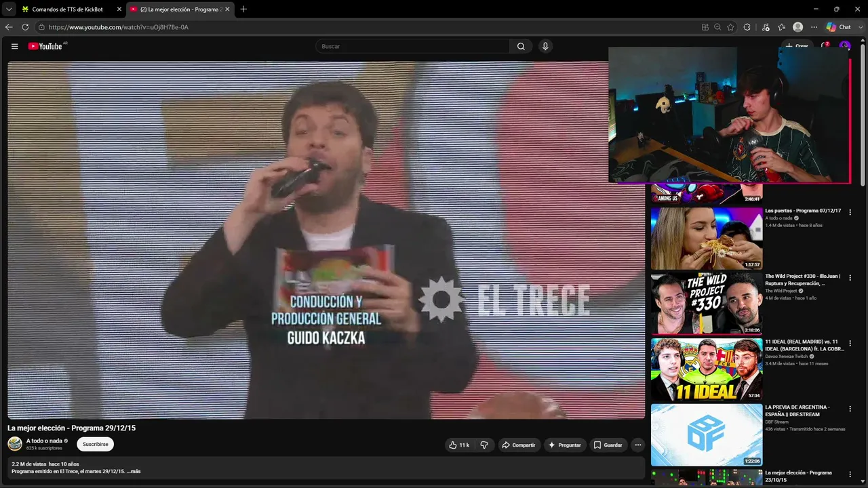The height and width of the screenshot is (488, 868).
Task: Start voice search with the microphone
Action: point(545,46)
